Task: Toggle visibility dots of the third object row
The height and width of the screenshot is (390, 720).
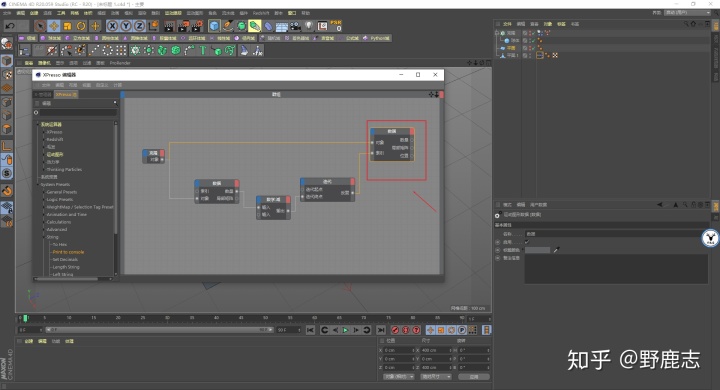Action: point(529,48)
